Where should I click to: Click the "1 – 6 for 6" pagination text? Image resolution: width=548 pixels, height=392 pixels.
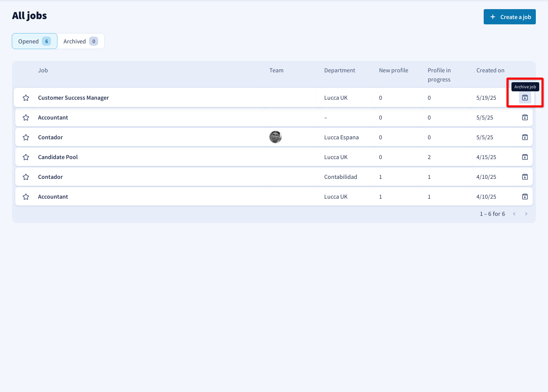(492, 214)
